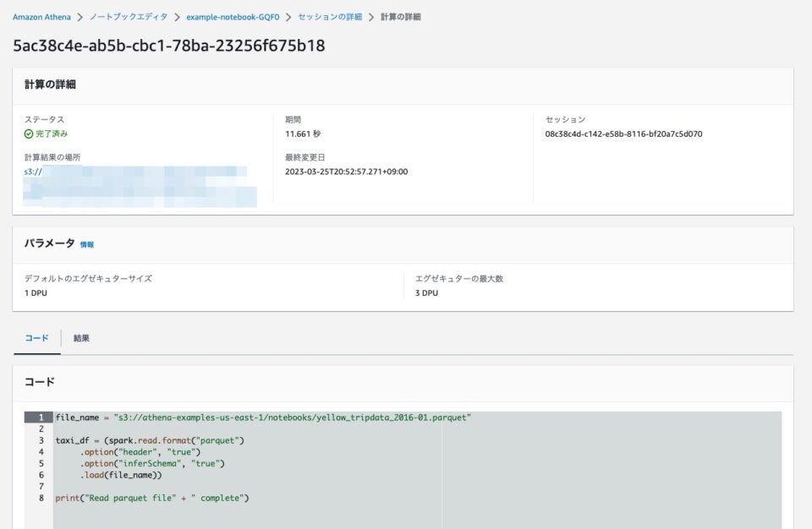
Task: Click code line 3 with taxi_df spark.read
Action: (150, 440)
